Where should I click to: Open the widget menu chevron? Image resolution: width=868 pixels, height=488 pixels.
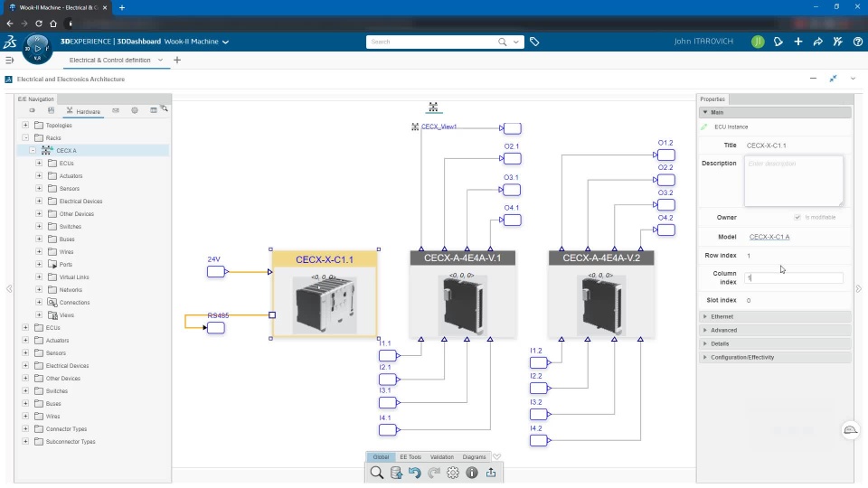853,79
